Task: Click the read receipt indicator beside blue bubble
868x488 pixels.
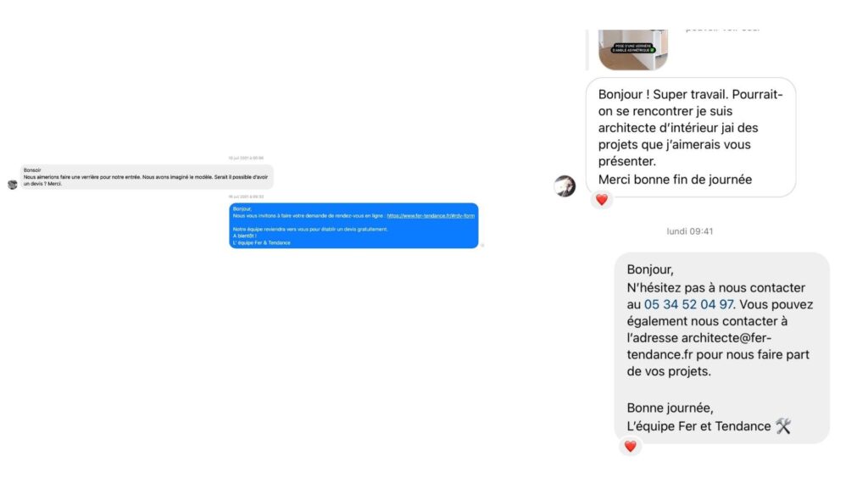Action: tap(482, 245)
